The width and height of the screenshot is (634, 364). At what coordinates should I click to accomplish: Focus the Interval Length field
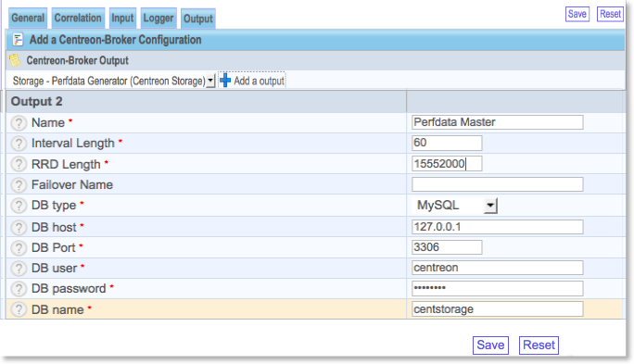[x=447, y=143]
